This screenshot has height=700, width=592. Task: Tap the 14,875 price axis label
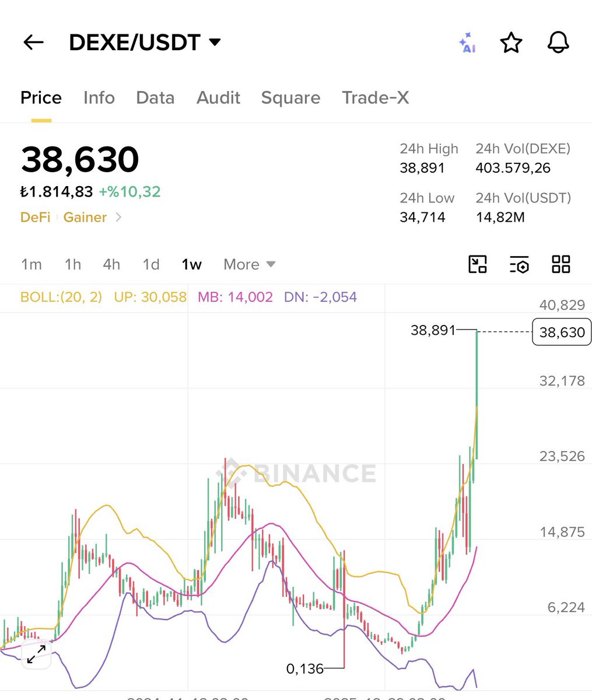[x=562, y=532]
